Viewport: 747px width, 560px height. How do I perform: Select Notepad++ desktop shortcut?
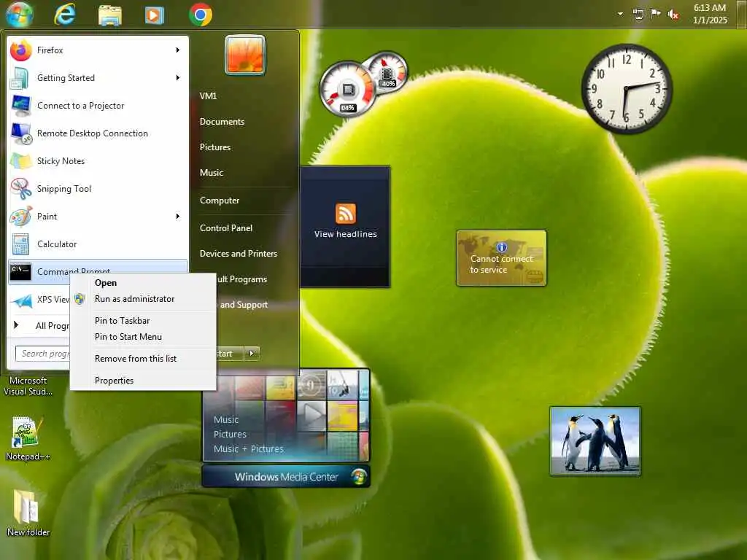[x=27, y=439]
